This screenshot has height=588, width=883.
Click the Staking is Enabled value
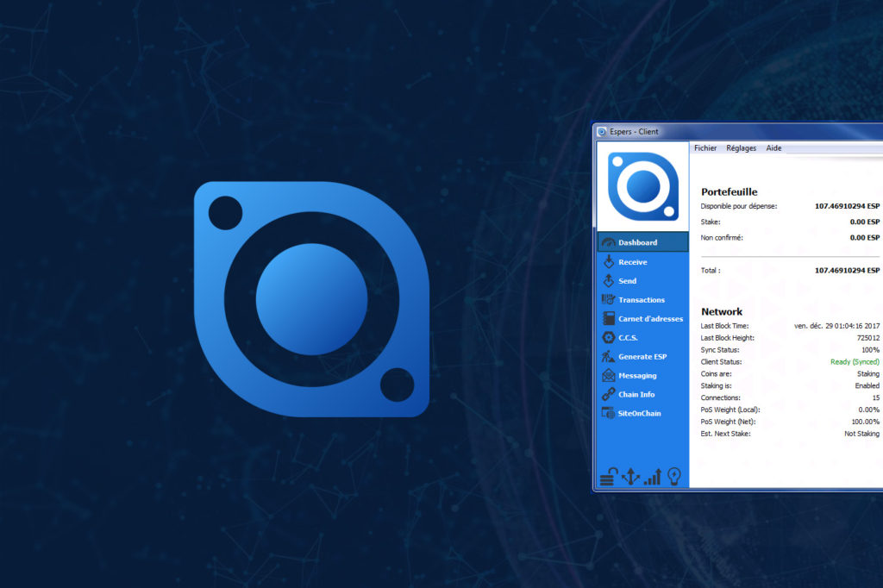(x=867, y=385)
